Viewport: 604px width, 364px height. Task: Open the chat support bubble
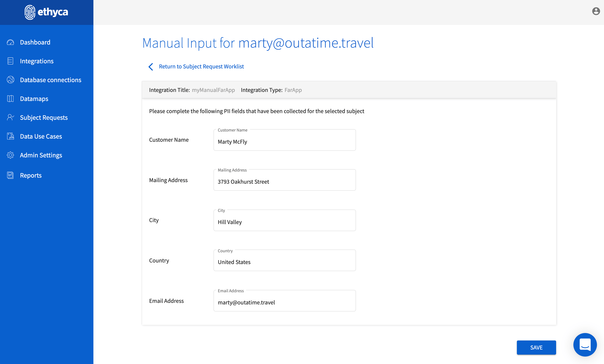click(585, 345)
